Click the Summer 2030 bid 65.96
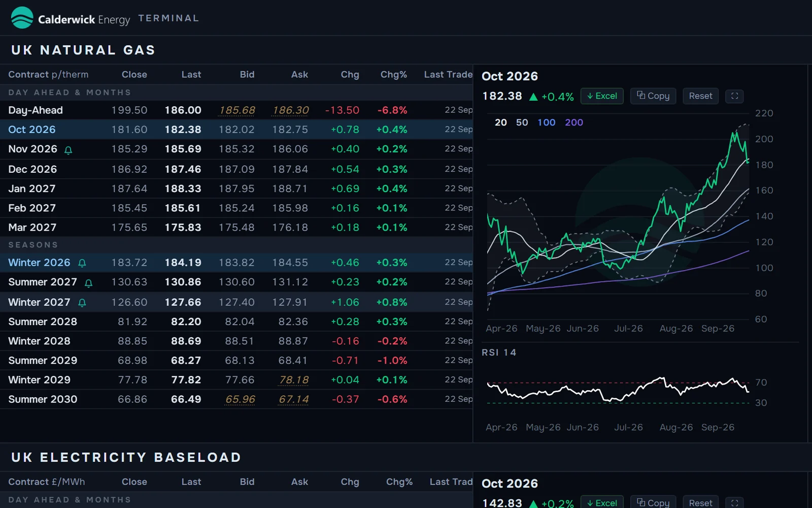Screen dimensions: 812x508 240,399
